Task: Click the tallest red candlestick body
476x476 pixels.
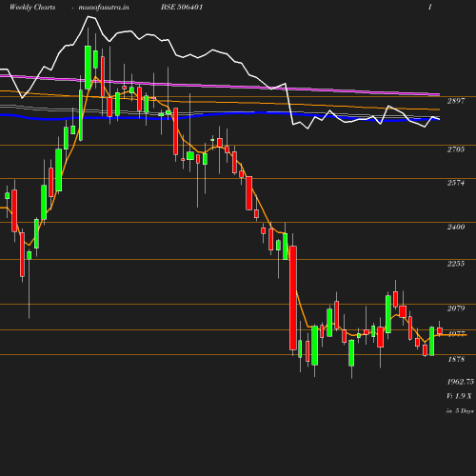Action: point(293,298)
